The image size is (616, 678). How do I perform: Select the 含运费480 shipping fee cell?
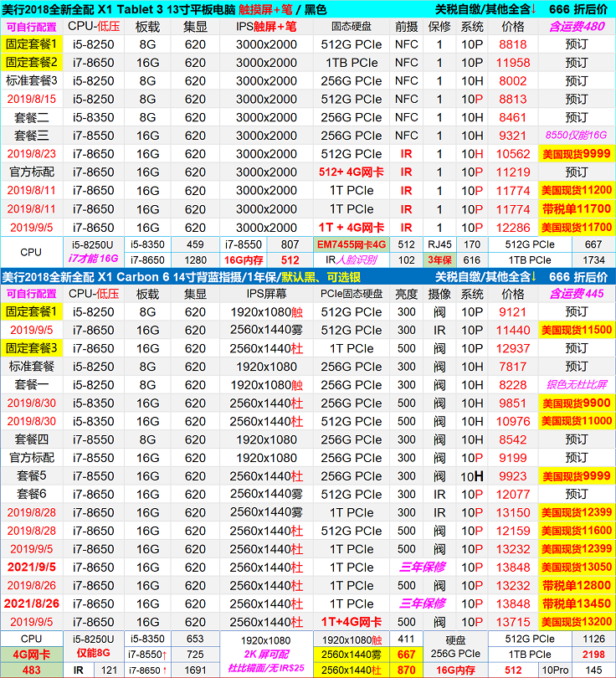pos(576,26)
